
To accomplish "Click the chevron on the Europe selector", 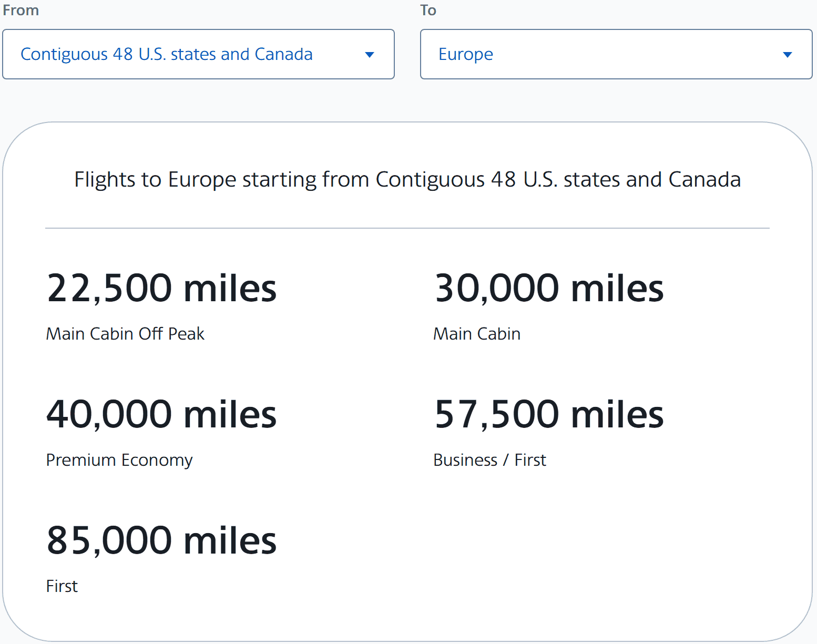I will point(787,54).
